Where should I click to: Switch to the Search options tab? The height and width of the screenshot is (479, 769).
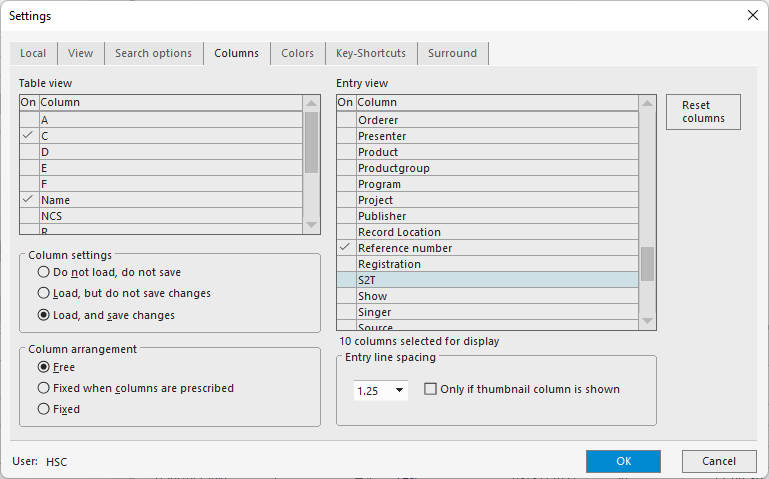click(153, 53)
